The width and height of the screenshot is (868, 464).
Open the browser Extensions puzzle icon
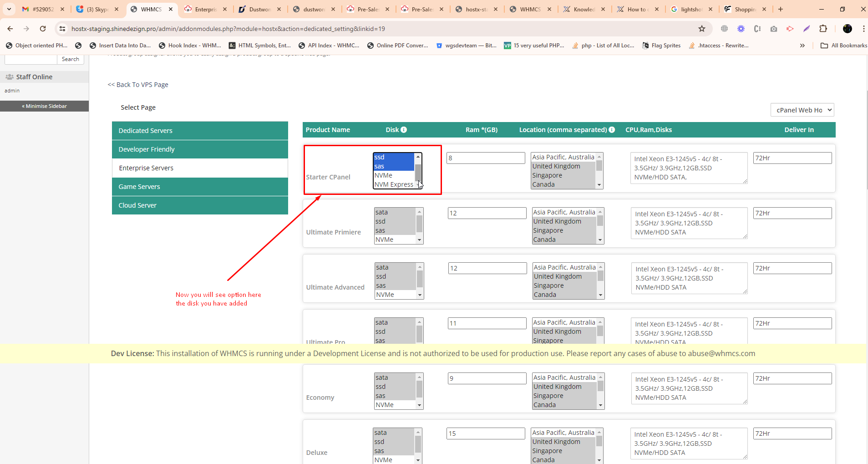(823, 29)
